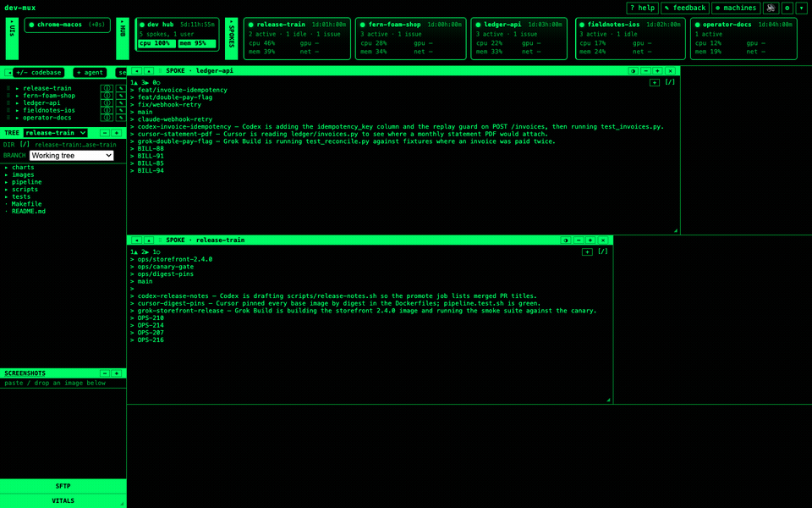Click up arrow in ledger-api spoke header
The height and width of the screenshot is (508, 812).
(x=149, y=71)
